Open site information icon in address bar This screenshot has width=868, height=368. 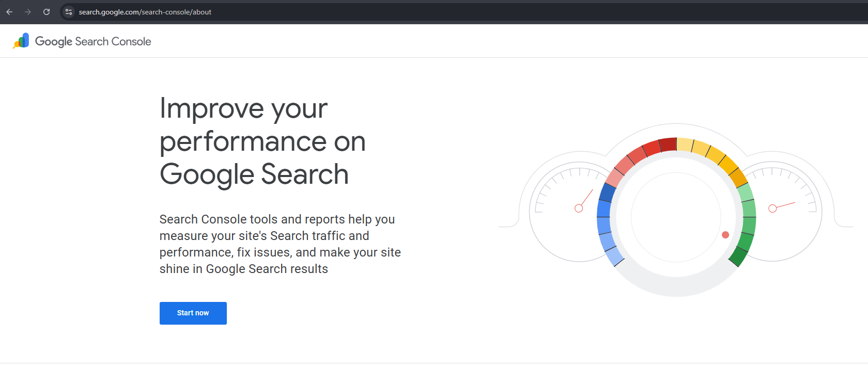click(x=69, y=12)
